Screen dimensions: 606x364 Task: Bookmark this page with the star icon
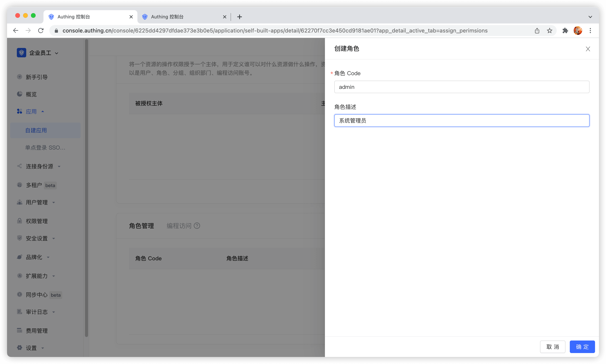[549, 31]
